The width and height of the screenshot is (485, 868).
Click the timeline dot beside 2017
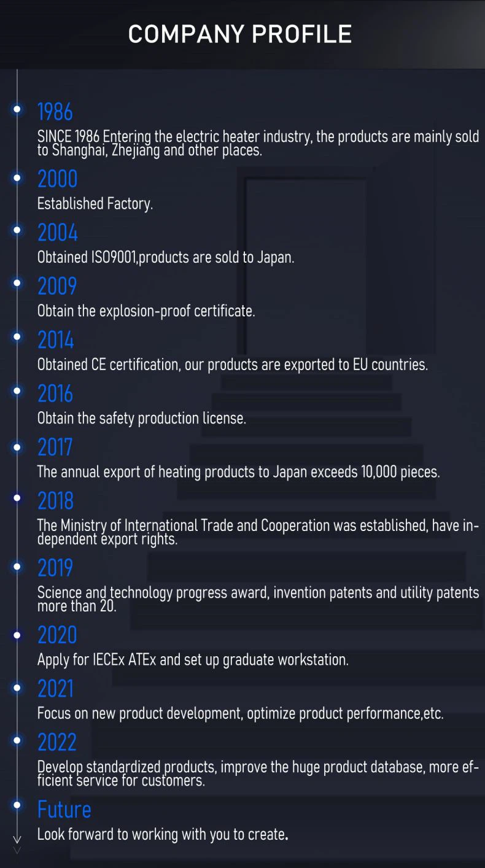(17, 448)
